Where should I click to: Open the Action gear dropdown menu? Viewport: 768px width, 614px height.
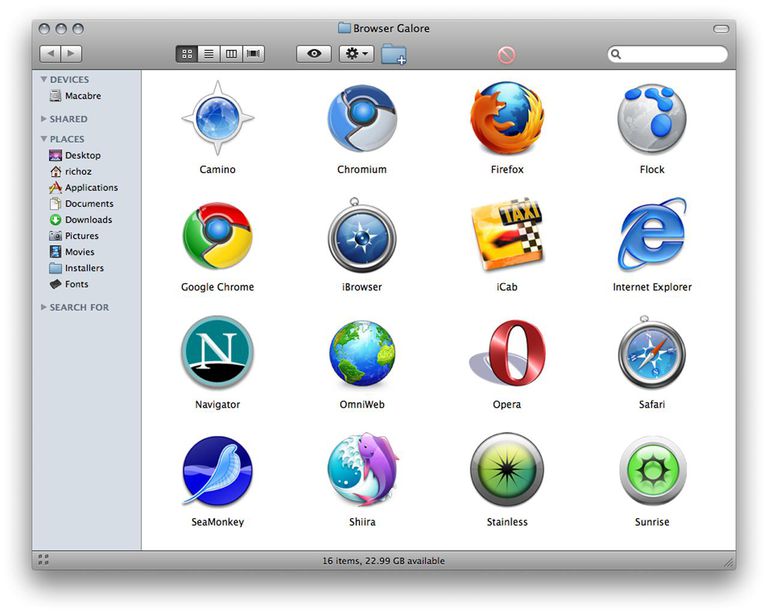pos(357,54)
